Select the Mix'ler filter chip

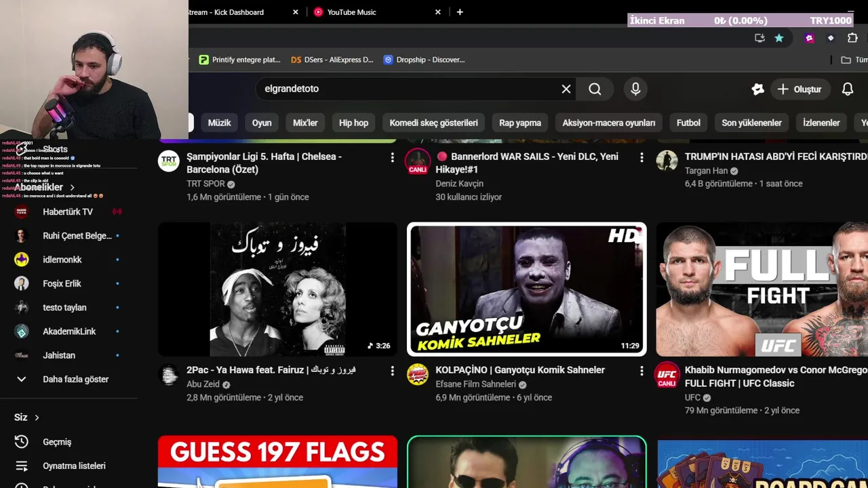[x=305, y=123]
